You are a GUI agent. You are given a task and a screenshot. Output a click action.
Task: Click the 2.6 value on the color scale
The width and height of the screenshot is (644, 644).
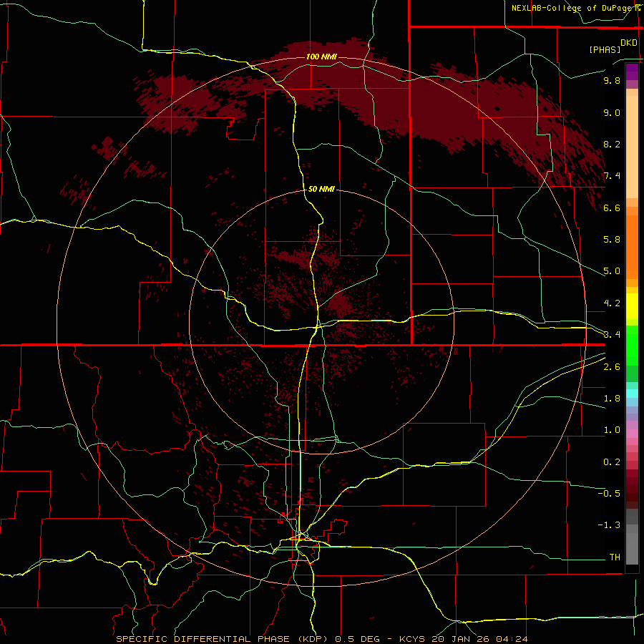(x=612, y=367)
